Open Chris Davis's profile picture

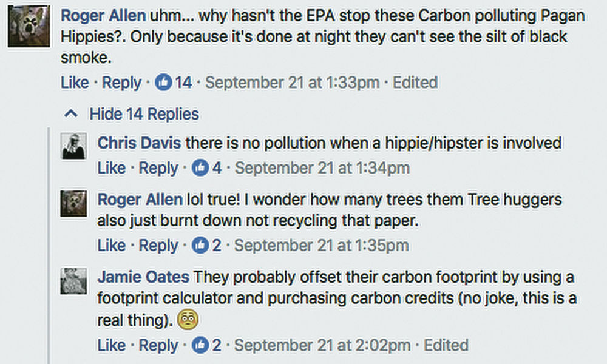73,146
